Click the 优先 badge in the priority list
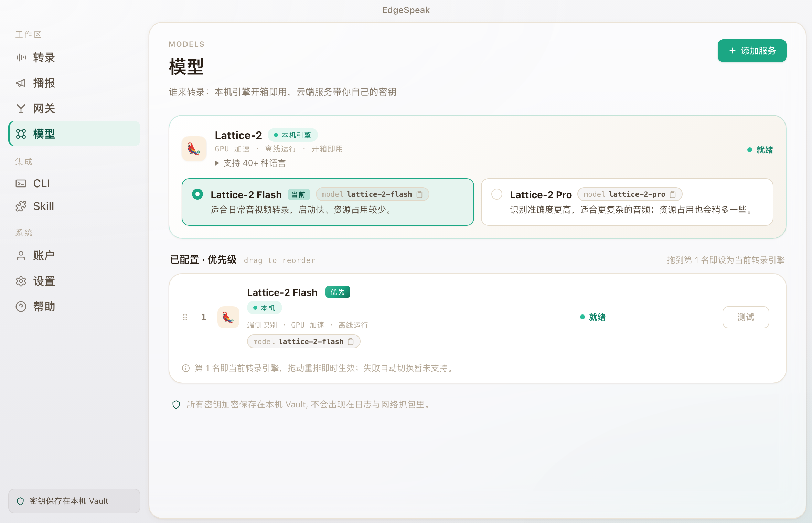The width and height of the screenshot is (812, 523). 338,292
